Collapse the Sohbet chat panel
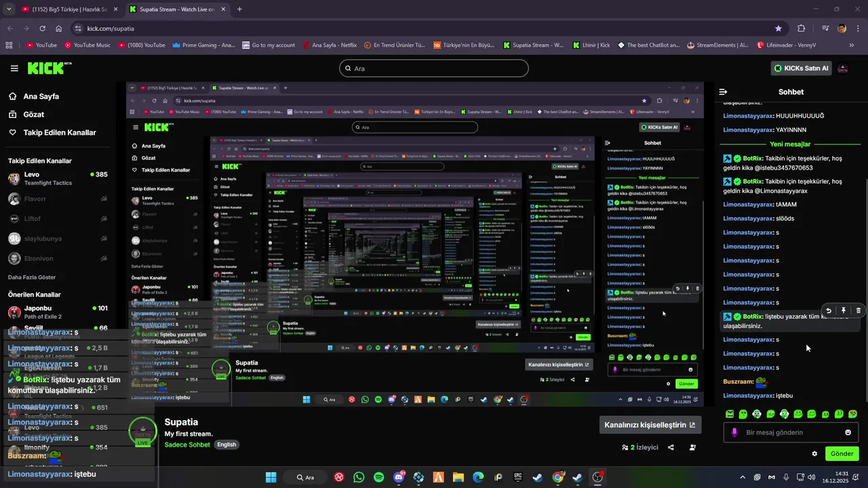 click(723, 91)
